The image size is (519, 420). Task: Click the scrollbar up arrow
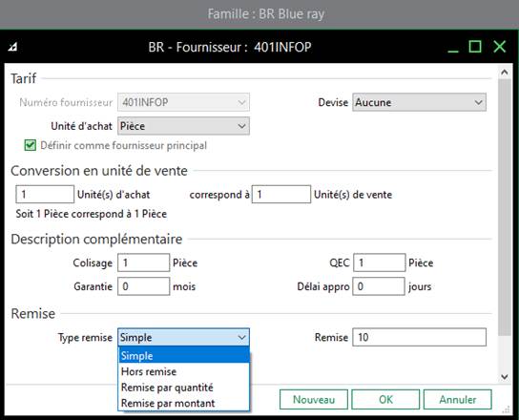[x=505, y=72]
